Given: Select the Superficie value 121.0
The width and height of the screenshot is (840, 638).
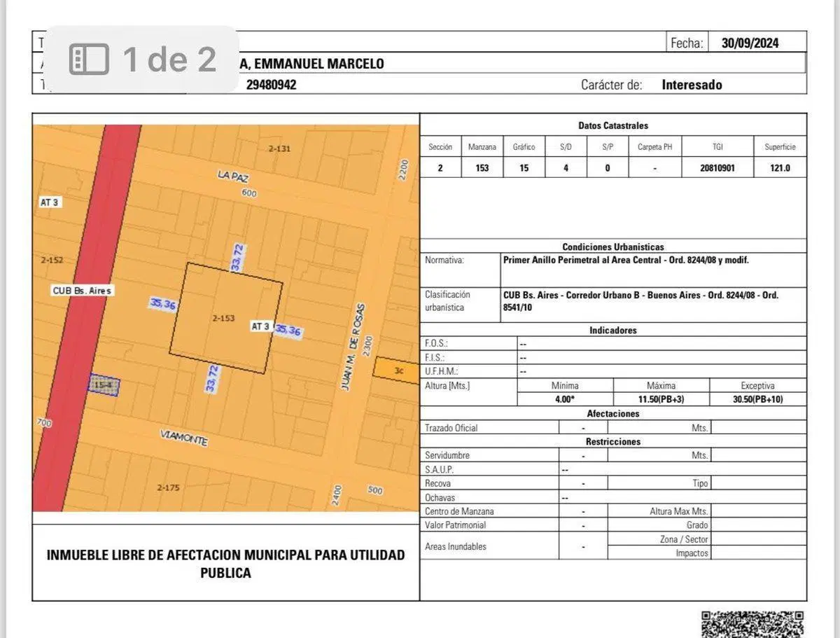Looking at the screenshot, I should [780, 168].
